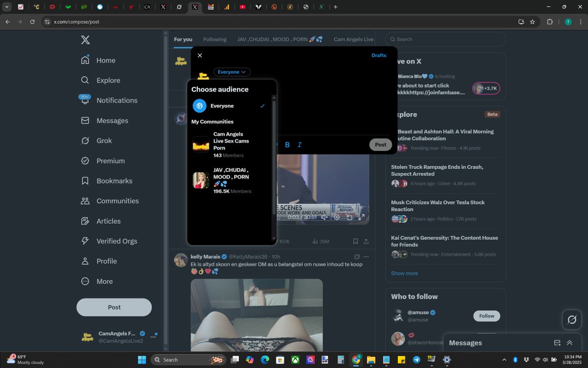The image size is (588, 368).
Task: Switch to the For you tab
Action: coord(183,39)
